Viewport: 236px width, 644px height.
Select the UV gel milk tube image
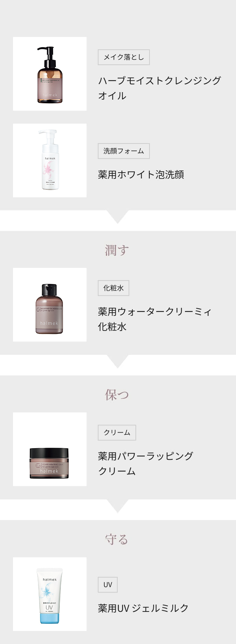pos(50,594)
